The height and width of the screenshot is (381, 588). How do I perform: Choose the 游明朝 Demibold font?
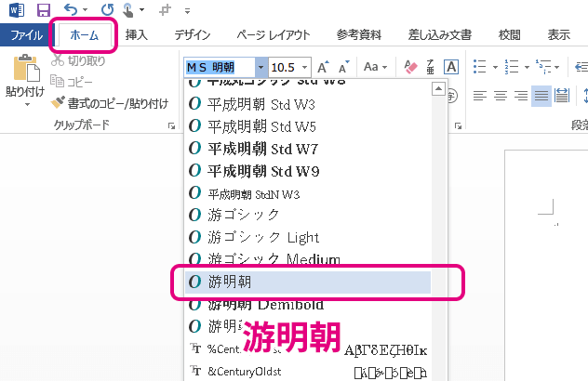308,305
